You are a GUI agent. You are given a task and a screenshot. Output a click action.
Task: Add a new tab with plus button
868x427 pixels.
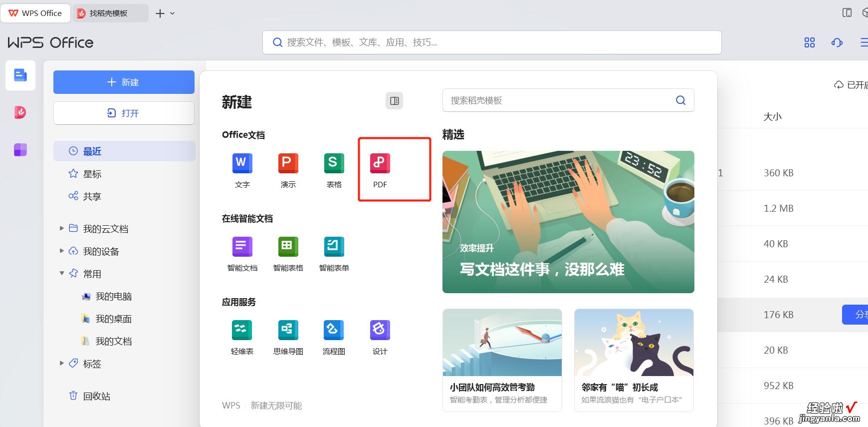pos(160,13)
